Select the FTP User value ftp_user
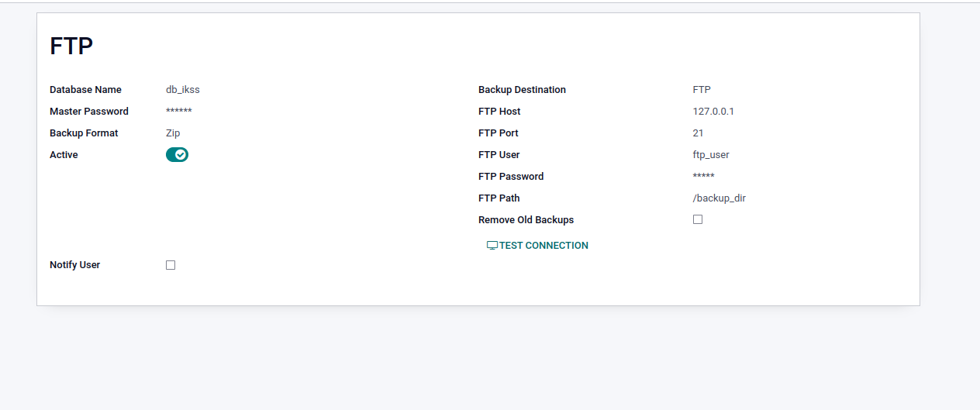 pos(711,155)
